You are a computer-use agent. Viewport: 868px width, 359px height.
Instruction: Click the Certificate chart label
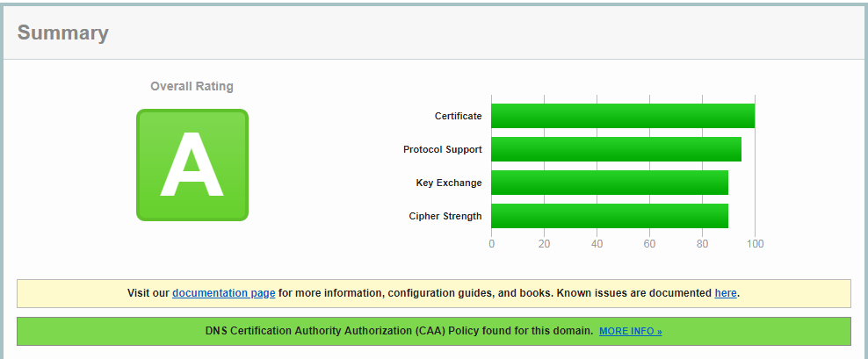tap(458, 116)
